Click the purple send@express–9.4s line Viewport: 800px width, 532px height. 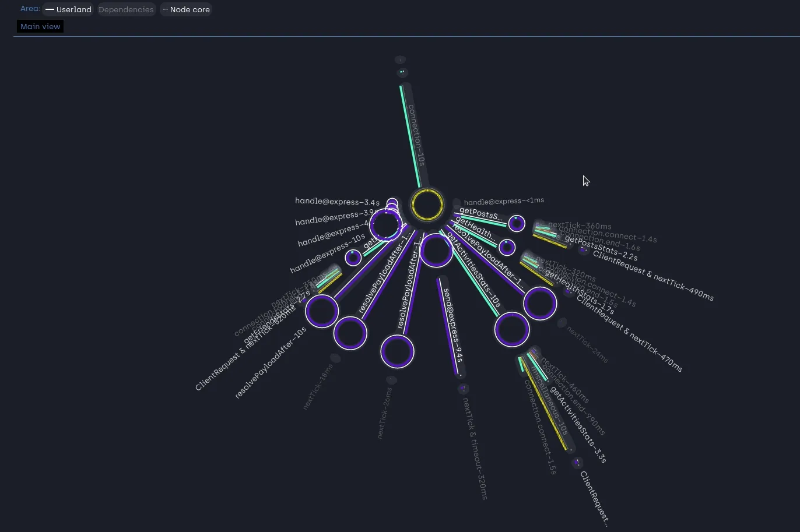point(447,326)
